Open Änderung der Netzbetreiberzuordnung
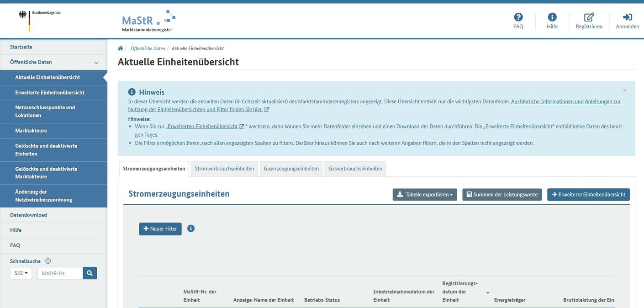This screenshot has width=644, height=308. [53, 196]
